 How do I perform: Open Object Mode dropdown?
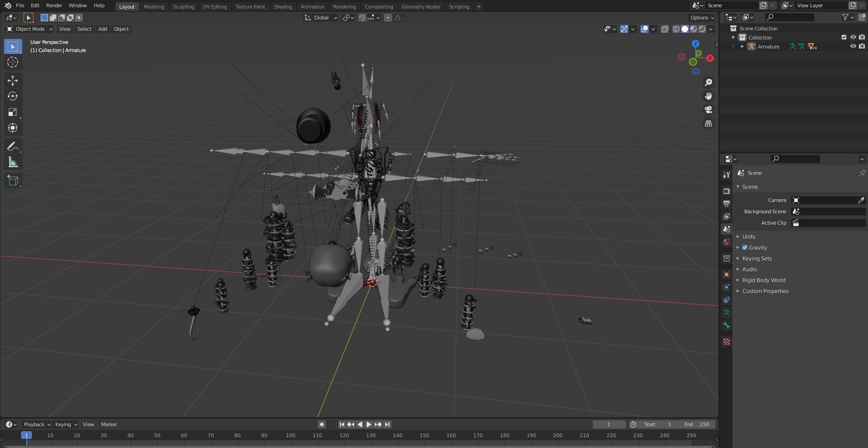coord(29,29)
